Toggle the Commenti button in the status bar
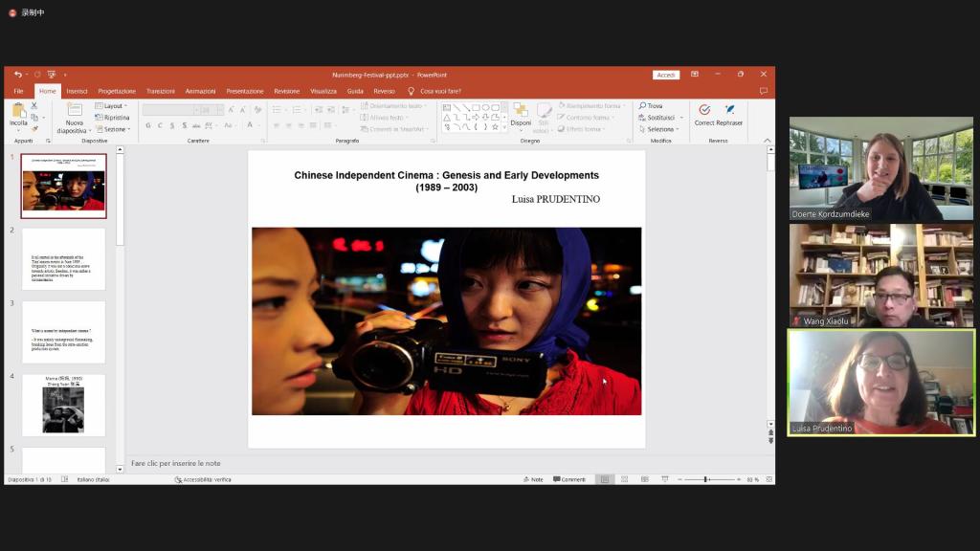This screenshot has width=980, height=551. (569, 480)
